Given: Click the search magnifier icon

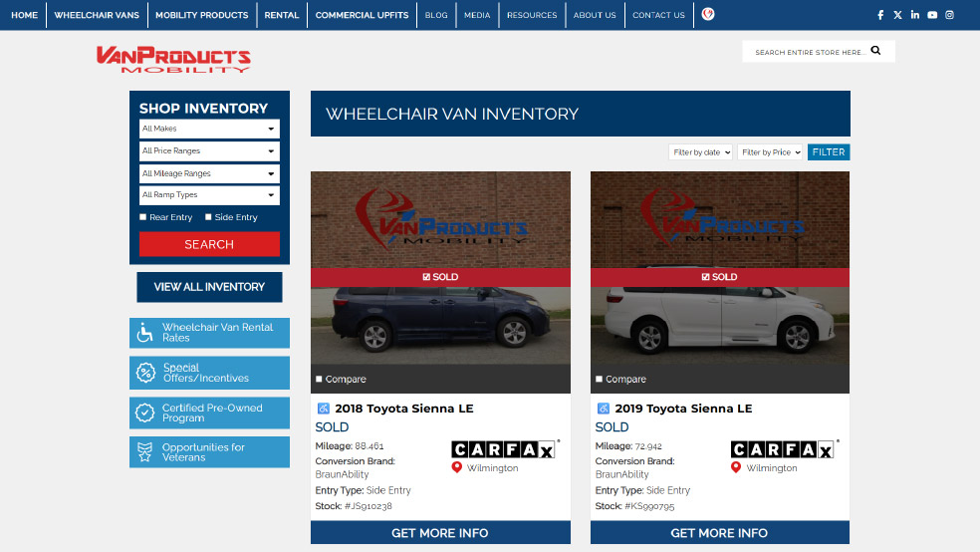Looking at the screenshot, I should tap(875, 51).
